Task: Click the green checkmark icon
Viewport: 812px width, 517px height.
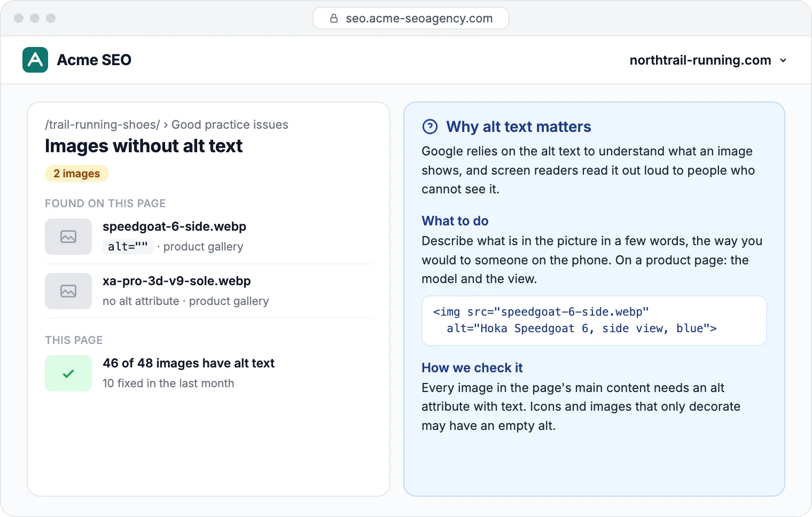Action: coord(68,373)
